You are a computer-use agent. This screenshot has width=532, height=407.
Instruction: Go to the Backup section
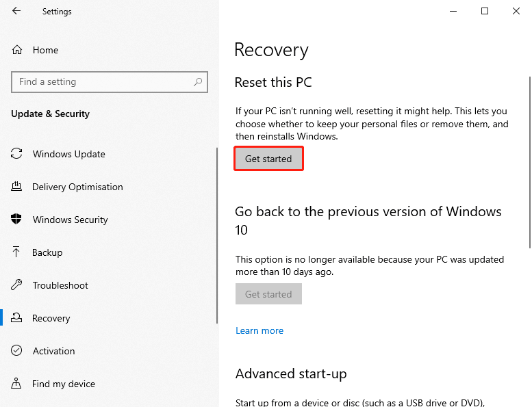pos(47,252)
